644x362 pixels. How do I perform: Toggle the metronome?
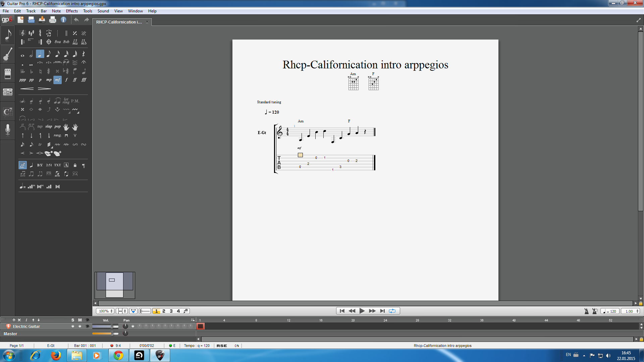(x=586, y=311)
